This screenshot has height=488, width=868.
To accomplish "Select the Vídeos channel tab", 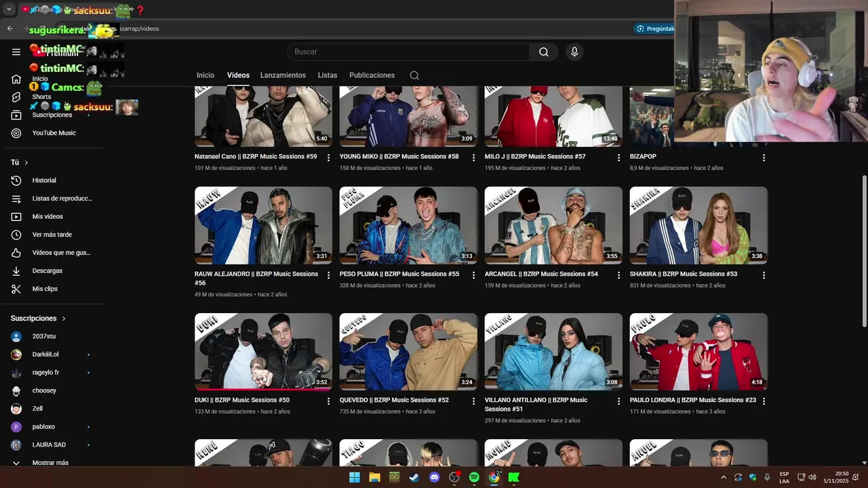I will click(238, 75).
